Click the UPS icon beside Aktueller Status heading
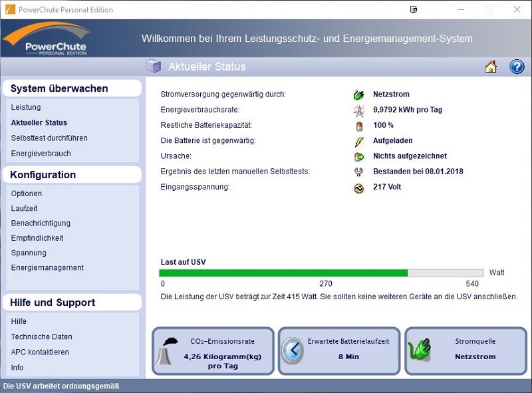This screenshot has width=532, height=393. point(154,66)
